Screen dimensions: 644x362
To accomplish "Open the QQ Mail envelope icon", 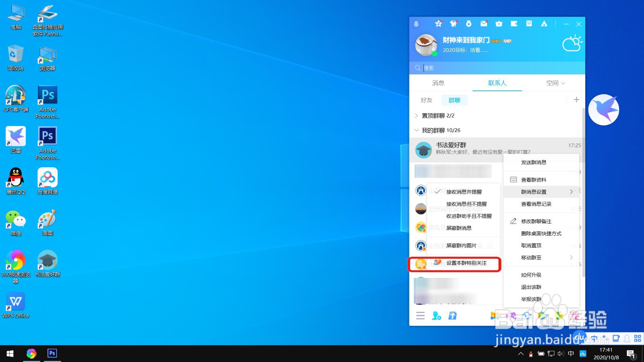I will [x=484, y=24].
